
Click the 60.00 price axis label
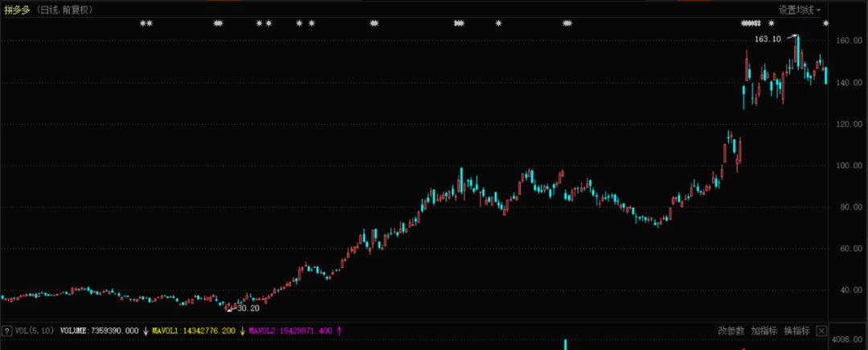850,249
